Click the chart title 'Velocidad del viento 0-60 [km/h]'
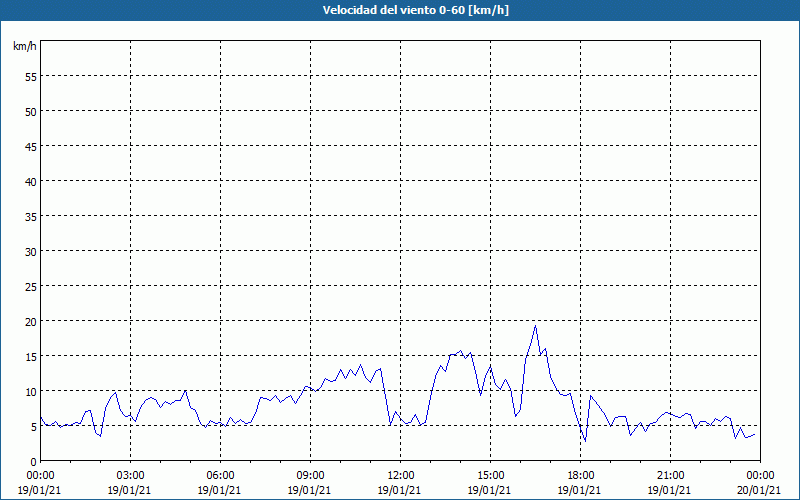800x500 pixels. tap(415, 10)
